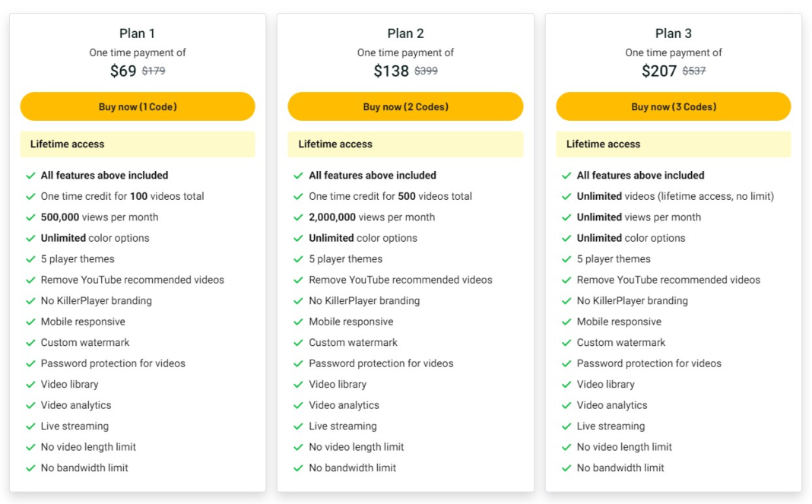Click checkmark beside 100 videos credit
This screenshot has height=504, width=812.
pyautogui.click(x=31, y=196)
